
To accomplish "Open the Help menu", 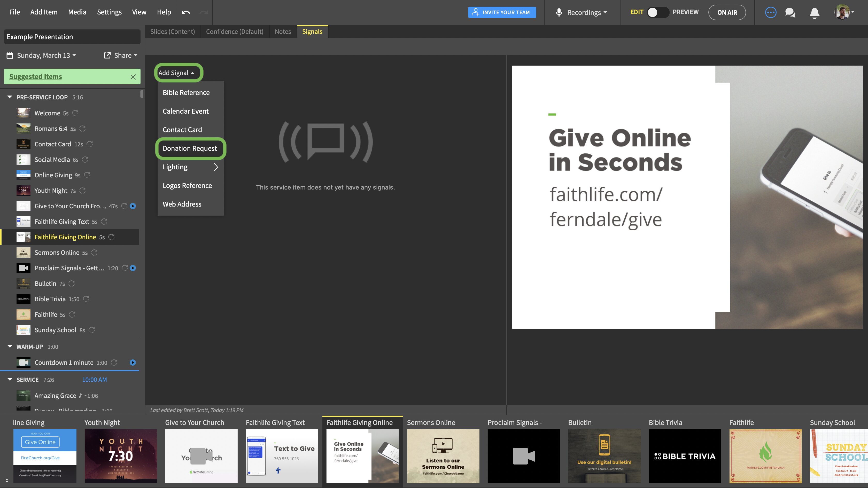I will point(164,12).
